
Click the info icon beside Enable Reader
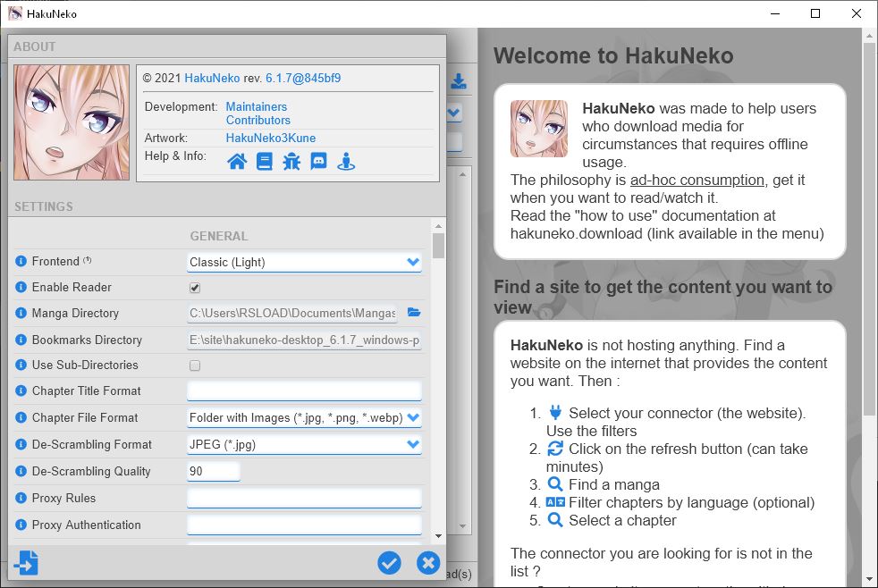[x=21, y=287]
